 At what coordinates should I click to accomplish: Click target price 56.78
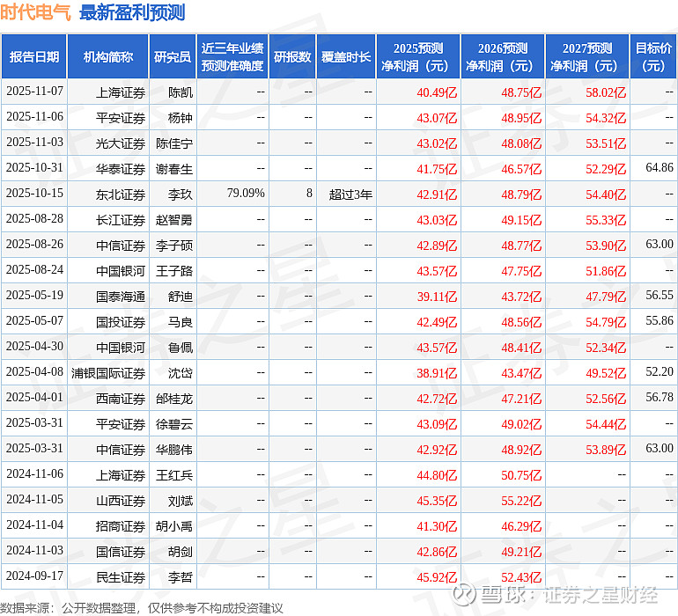(660, 397)
